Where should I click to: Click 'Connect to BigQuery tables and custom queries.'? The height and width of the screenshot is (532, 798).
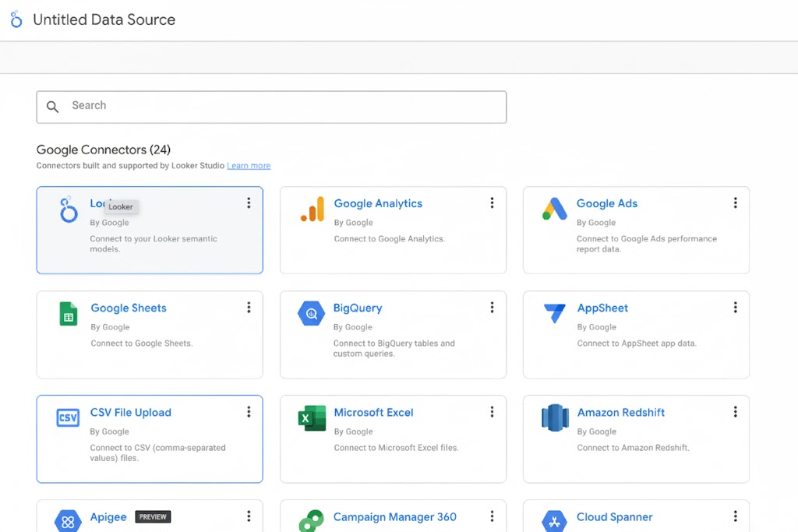click(394, 348)
